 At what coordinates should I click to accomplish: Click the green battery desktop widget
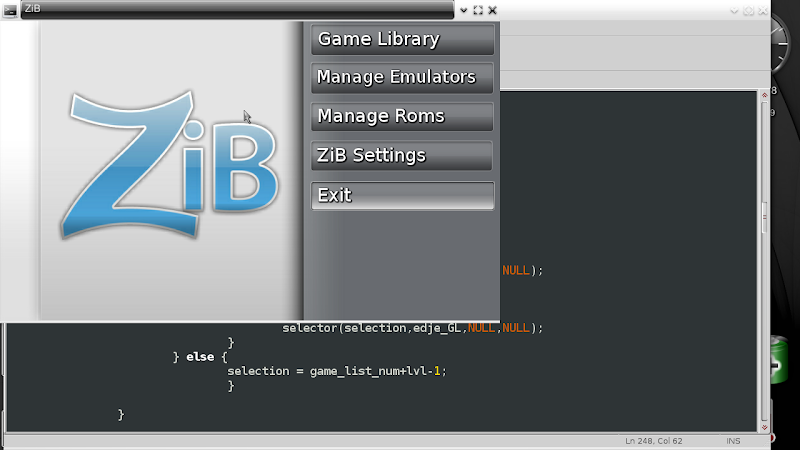tap(779, 360)
